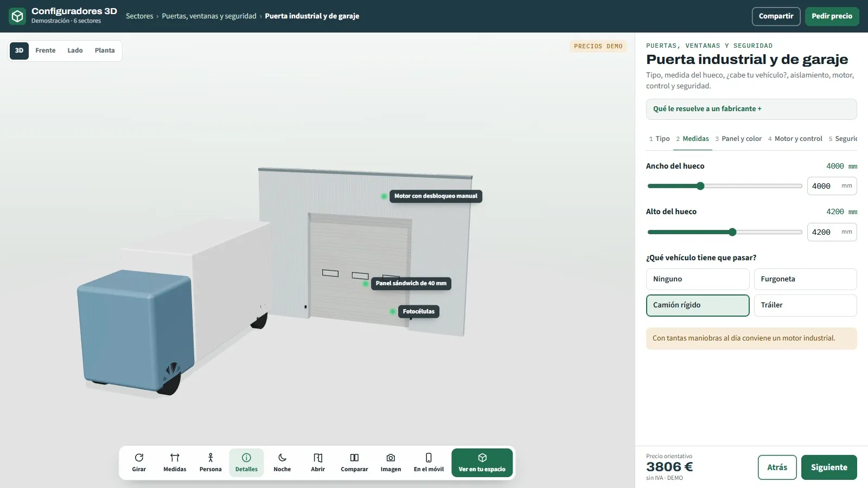Click Ancho del hueco slider handle
The image size is (868, 488).
tap(700, 186)
